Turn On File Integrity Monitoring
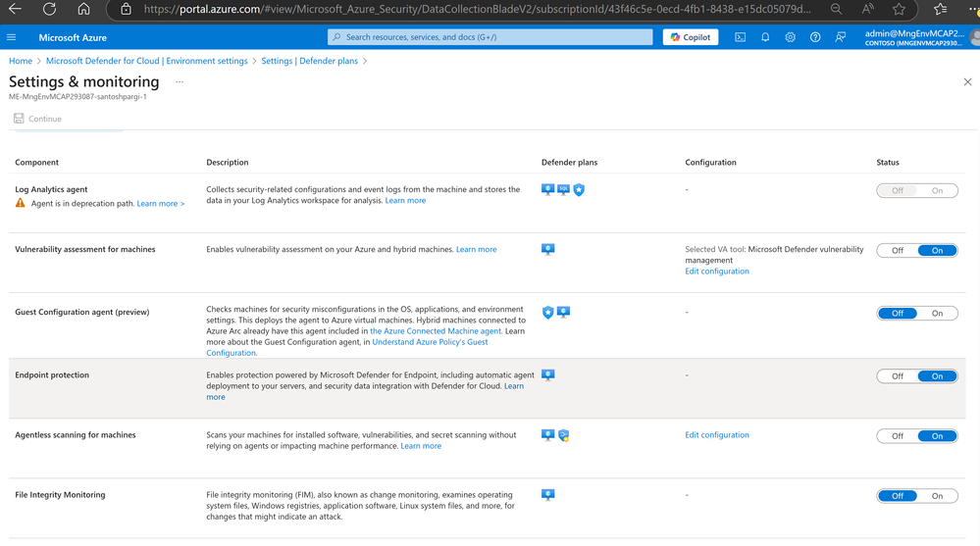This screenshot has height=546, width=980. [x=937, y=496]
